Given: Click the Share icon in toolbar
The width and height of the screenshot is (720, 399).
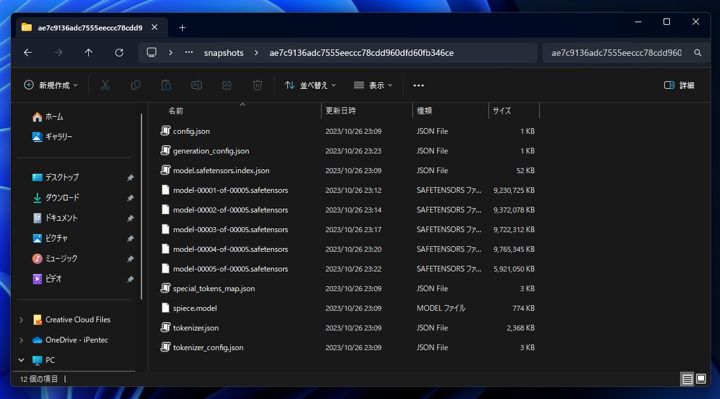Looking at the screenshot, I should [227, 85].
